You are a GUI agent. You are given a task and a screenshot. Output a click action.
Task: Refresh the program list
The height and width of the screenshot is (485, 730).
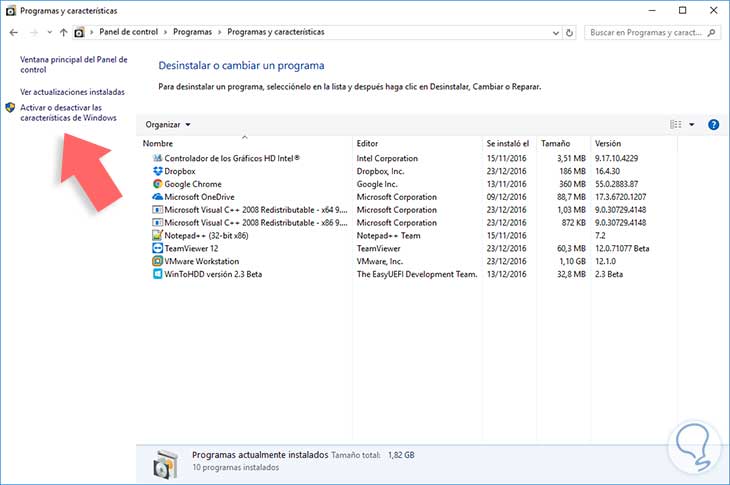coord(569,33)
